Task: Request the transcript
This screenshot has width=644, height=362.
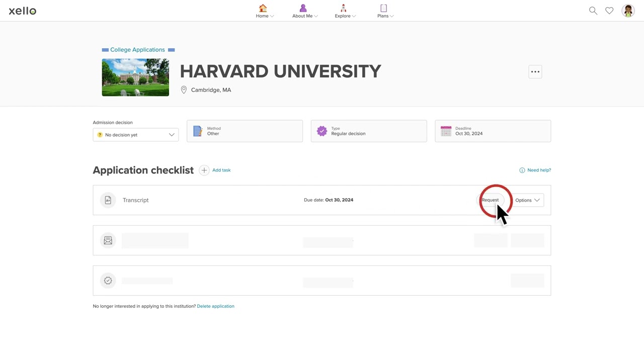Action: (490, 200)
